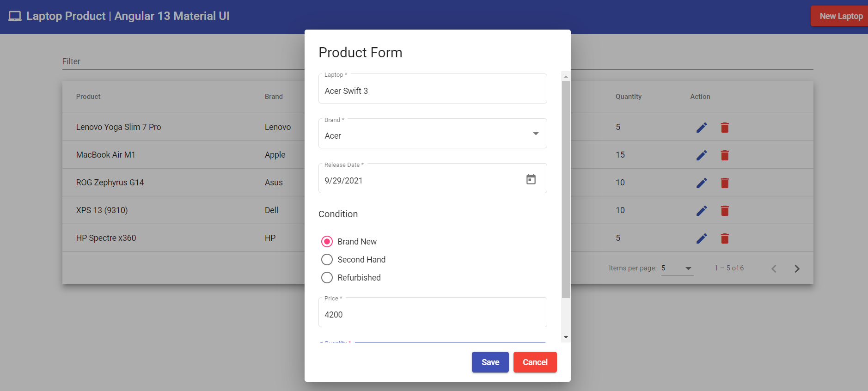Open the Brand dropdown showing Acer
The width and height of the screenshot is (868, 391).
point(433,134)
